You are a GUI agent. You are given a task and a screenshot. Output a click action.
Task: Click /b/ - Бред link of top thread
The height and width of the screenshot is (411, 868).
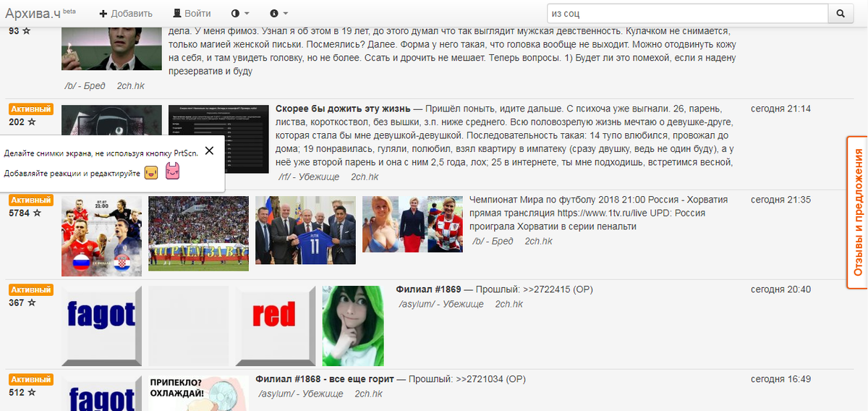tap(85, 85)
